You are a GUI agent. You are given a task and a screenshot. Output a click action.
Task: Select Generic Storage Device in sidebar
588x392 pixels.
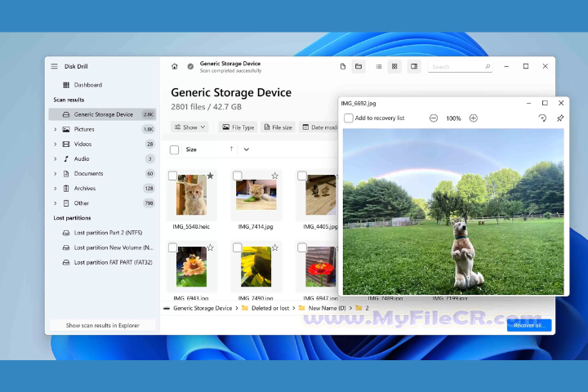102,114
